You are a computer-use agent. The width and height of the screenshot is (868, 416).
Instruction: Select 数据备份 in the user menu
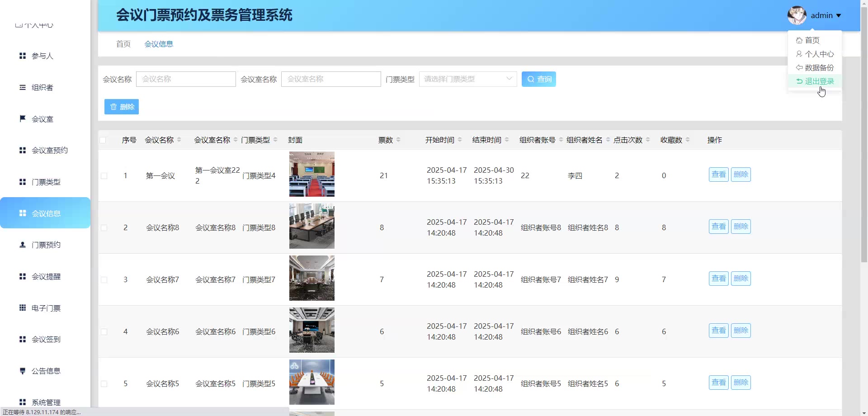[815, 68]
